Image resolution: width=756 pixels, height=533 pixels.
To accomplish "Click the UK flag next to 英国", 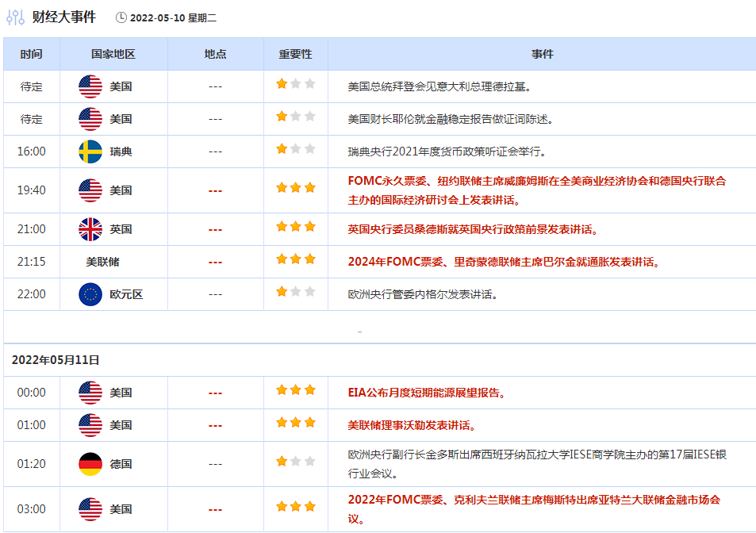I will click(x=90, y=229).
